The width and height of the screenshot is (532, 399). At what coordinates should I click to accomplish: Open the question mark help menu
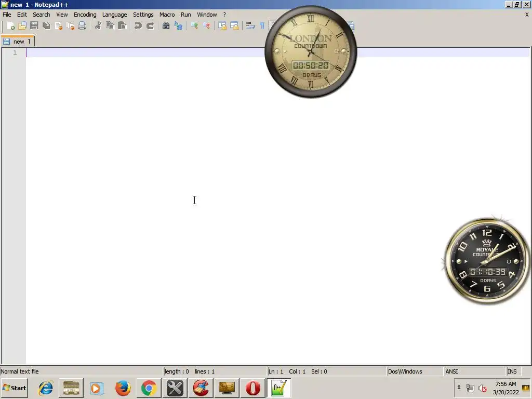pos(224,15)
